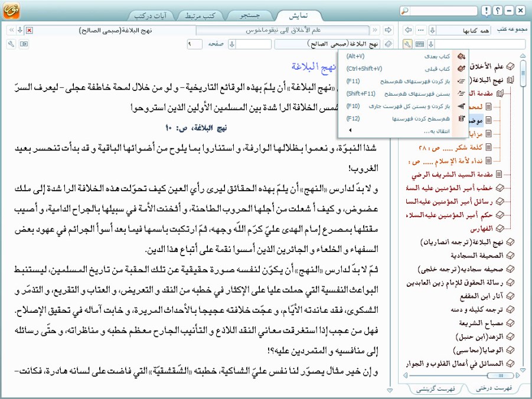
Task: Click the left arrow beside مجموعه کتب
Action: point(408,30)
